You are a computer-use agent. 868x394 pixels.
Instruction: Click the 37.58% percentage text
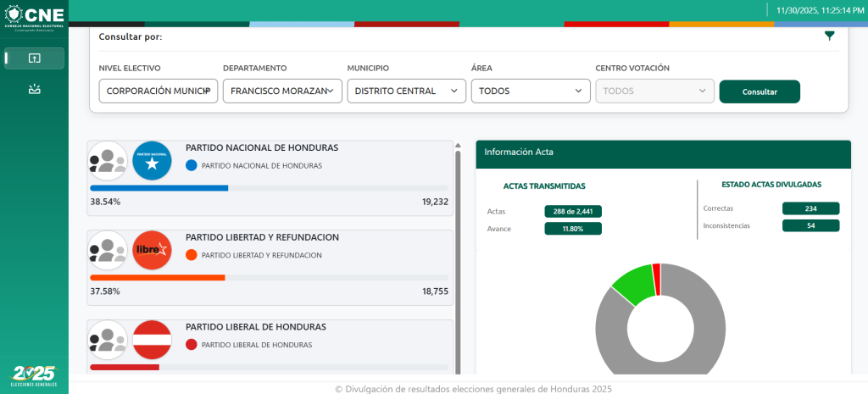coord(105,291)
